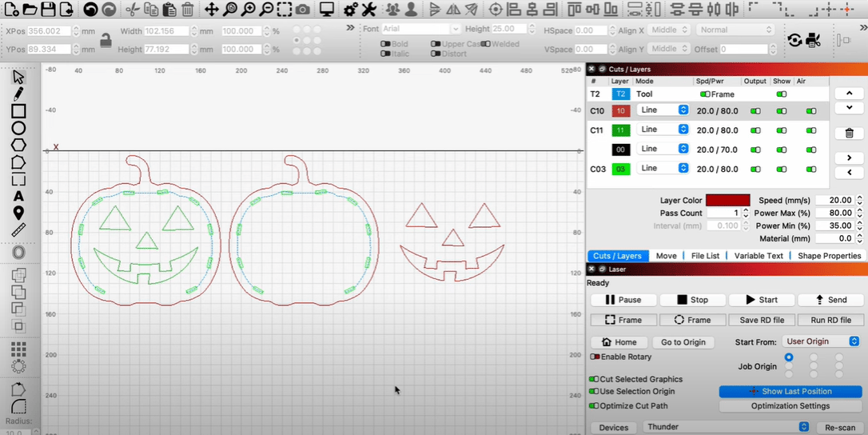Switch to the Shape Properties tab
868x435 pixels.
click(x=830, y=255)
